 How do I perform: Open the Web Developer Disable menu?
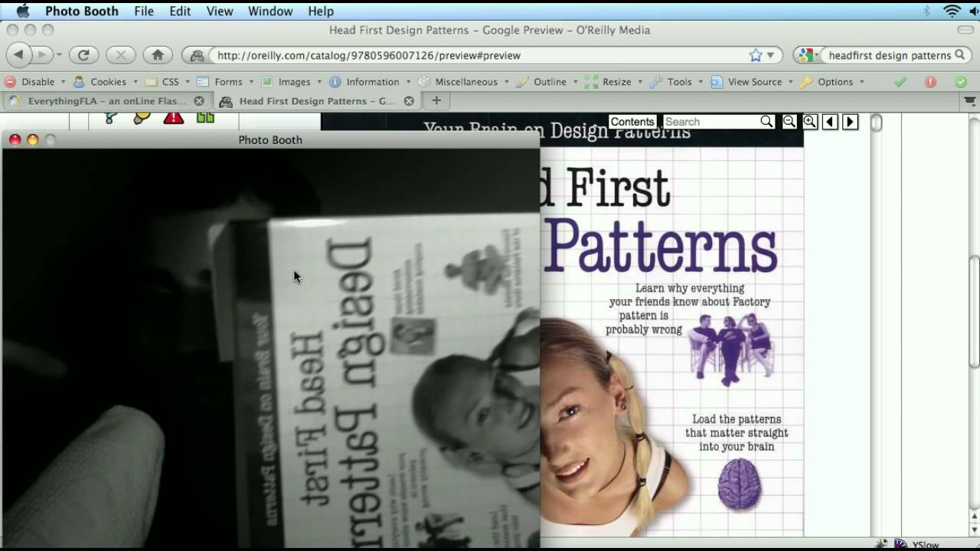(35, 82)
